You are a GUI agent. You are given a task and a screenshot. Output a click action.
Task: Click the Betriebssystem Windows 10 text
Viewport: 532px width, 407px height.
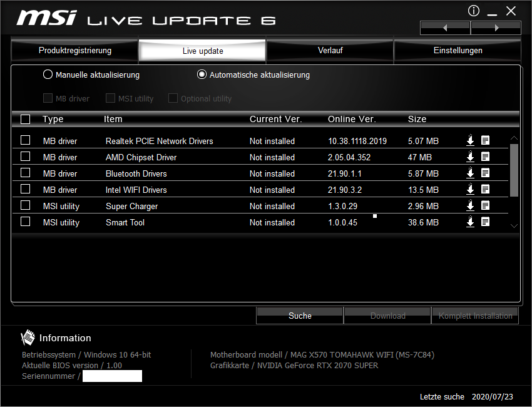86,355
